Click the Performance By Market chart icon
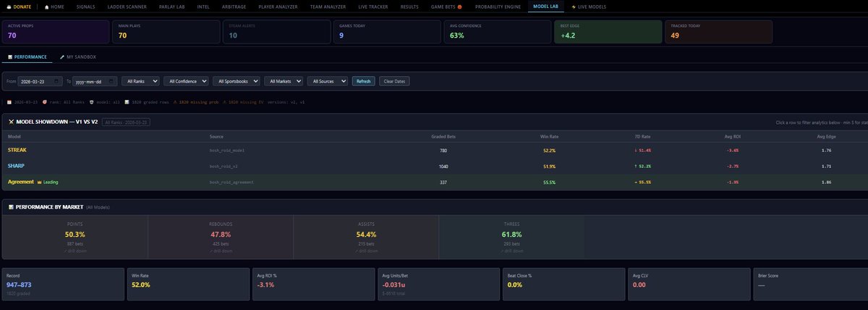The width and height of the screenshot is (868, 310). (x=11, y=207)
